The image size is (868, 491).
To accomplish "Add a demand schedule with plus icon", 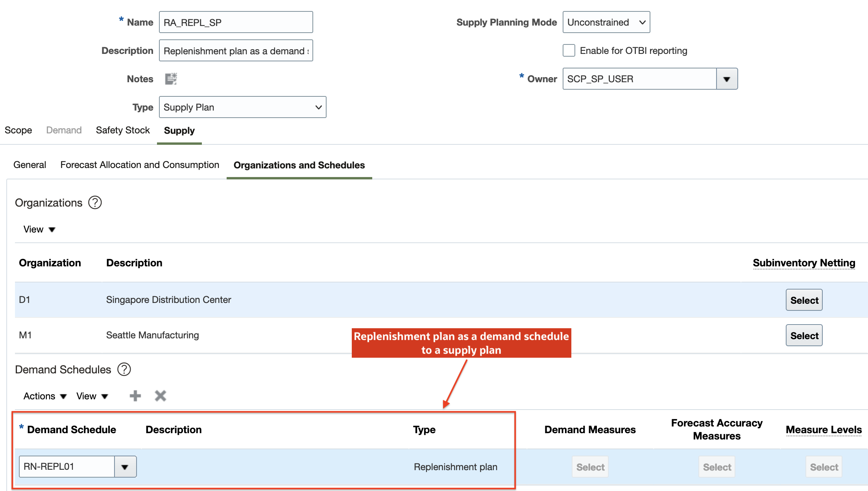I will coord(135,396).
